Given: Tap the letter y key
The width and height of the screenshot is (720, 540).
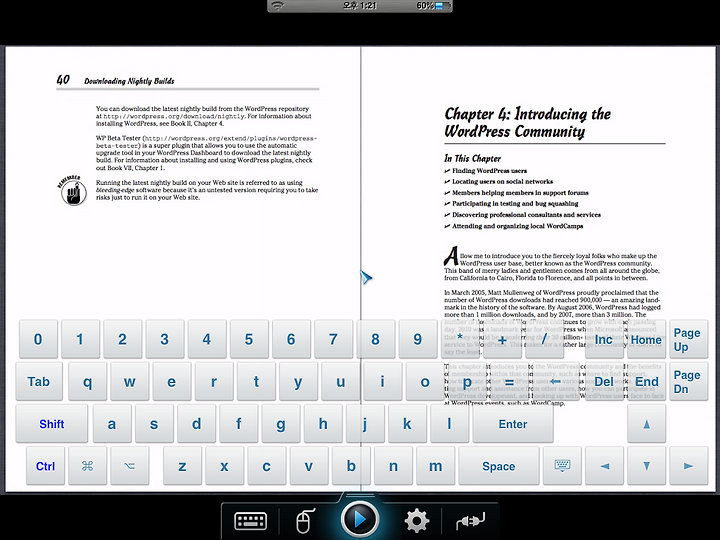Looking at the screenshot, I should [298, 382].
